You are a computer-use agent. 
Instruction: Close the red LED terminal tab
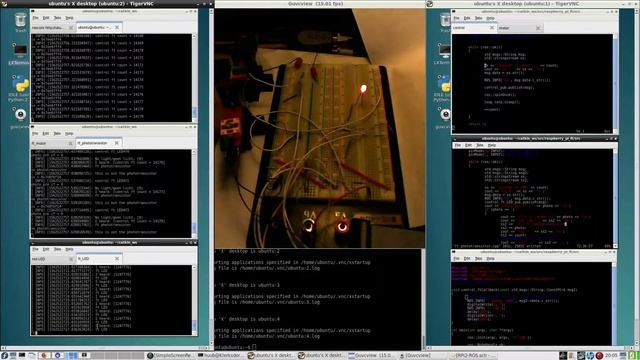[71, 259]
